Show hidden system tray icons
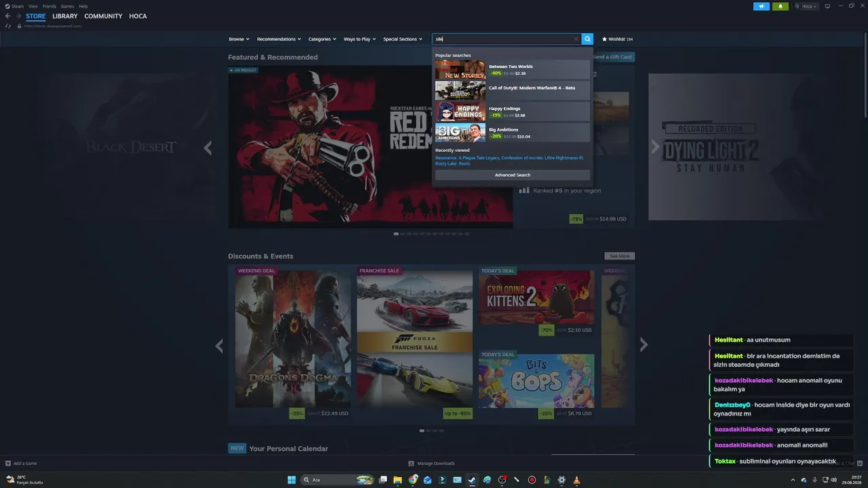This screenshot has width=868, height=488. pyautogui.click(x=793, y=480)
